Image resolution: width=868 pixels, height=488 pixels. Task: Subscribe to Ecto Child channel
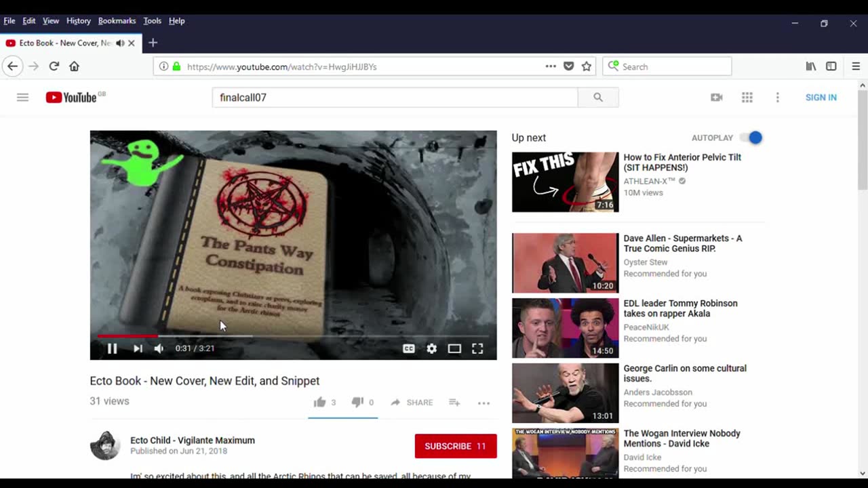pyautogui.click(x=456, y=446)
